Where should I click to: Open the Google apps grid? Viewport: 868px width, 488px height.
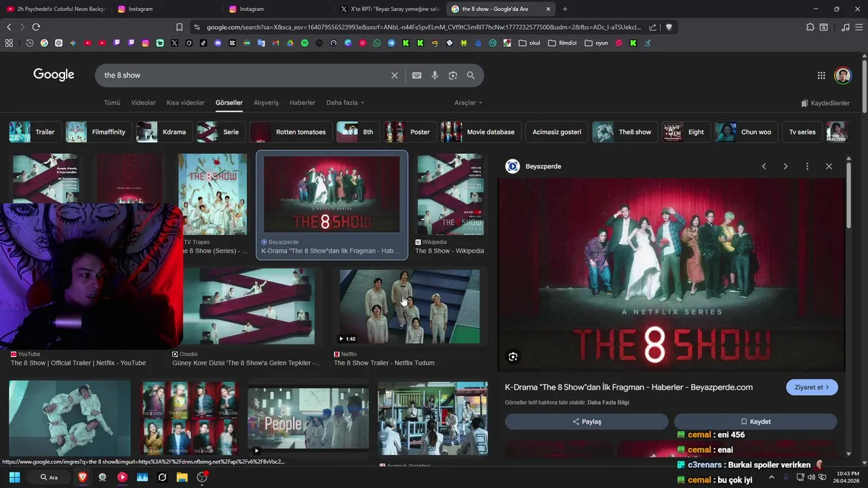(x=821, y=75)
